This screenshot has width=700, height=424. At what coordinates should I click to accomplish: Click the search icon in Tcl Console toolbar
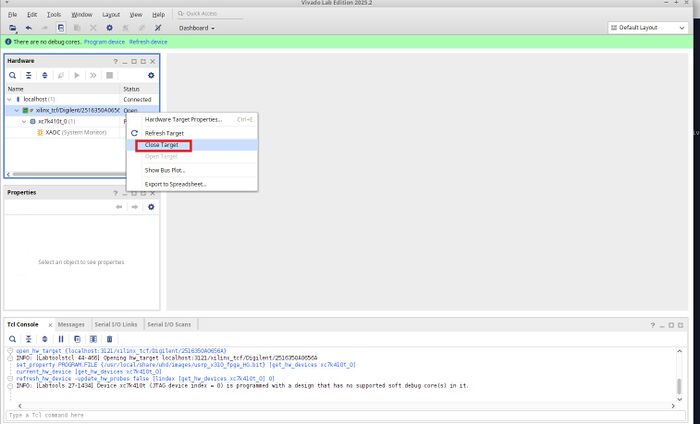(12, 339)
